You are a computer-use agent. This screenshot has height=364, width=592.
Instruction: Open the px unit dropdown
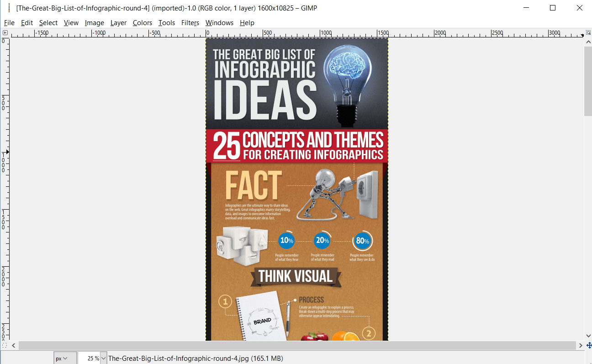(65, 358)
